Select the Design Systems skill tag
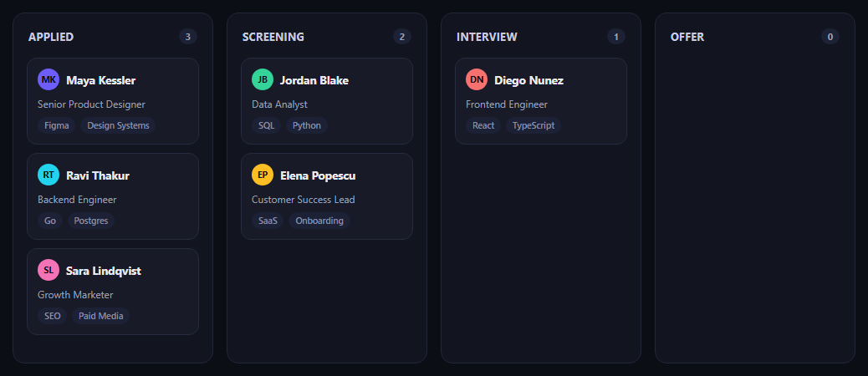Viewport: 868px width, 376px height. point(118,125)
